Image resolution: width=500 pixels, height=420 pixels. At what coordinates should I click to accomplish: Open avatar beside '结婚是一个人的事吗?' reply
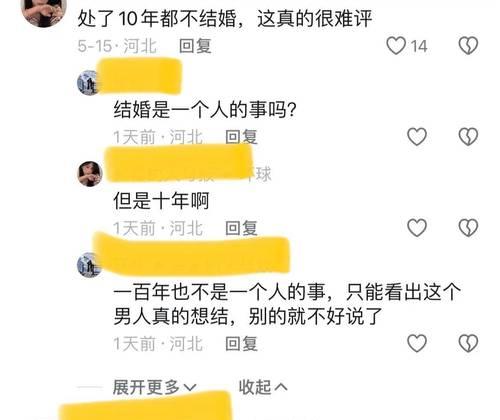coord(88,83)
